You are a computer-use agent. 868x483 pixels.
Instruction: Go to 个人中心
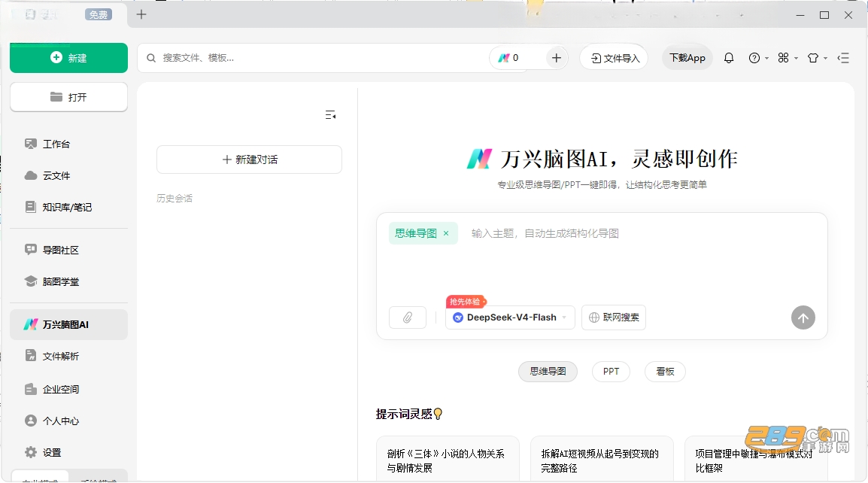(x=68, y=421)
